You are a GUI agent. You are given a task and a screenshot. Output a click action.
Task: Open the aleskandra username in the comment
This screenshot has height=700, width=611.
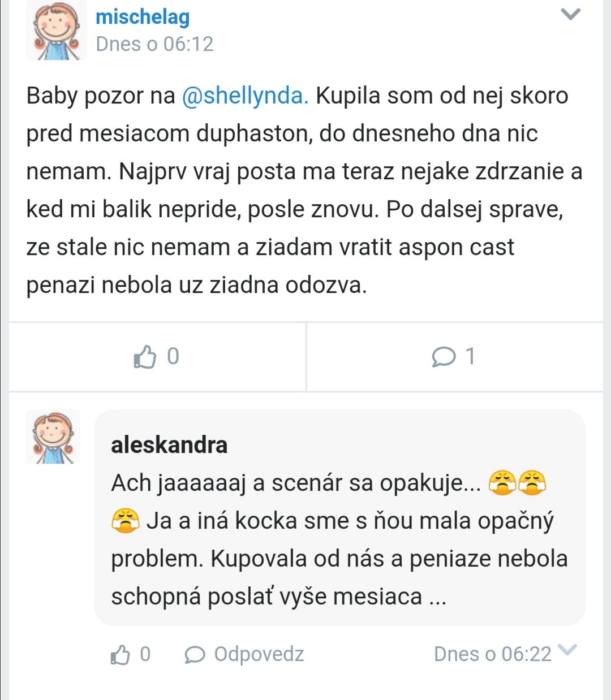(x=169, y=445)
